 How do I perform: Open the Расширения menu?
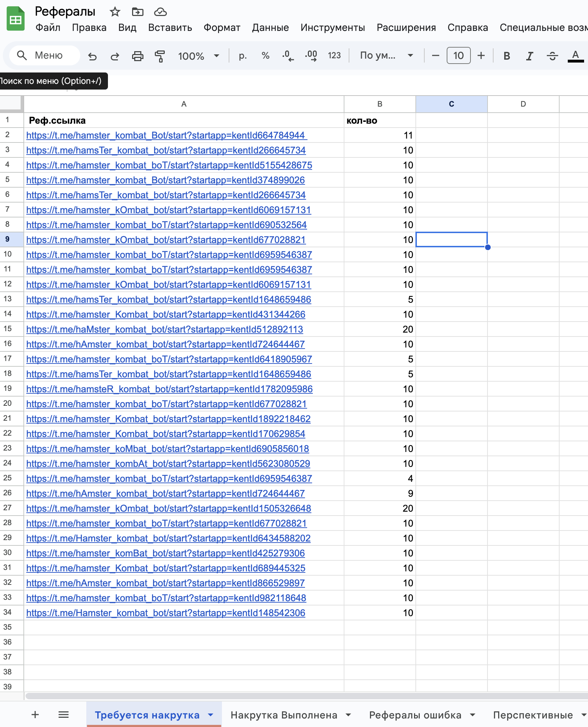[406, 27]
